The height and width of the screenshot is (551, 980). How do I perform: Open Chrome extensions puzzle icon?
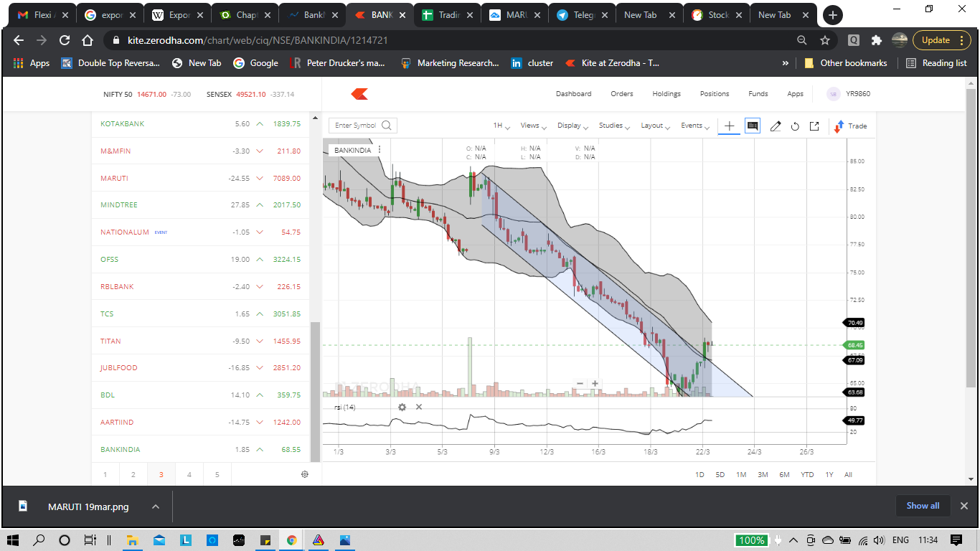[876, 40]
